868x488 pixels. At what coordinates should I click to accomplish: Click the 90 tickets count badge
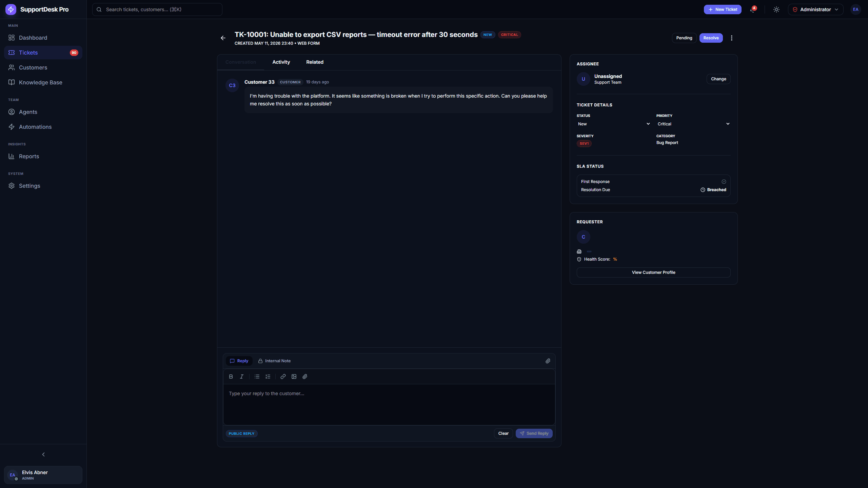click(74, 53)
